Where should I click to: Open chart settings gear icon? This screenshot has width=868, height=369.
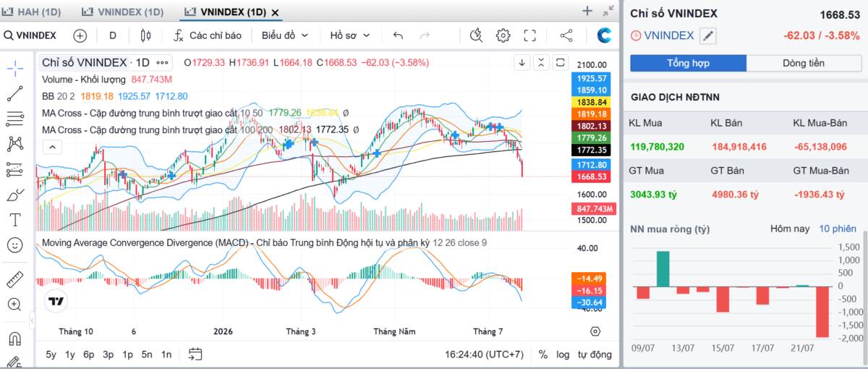tap(503, 35)
